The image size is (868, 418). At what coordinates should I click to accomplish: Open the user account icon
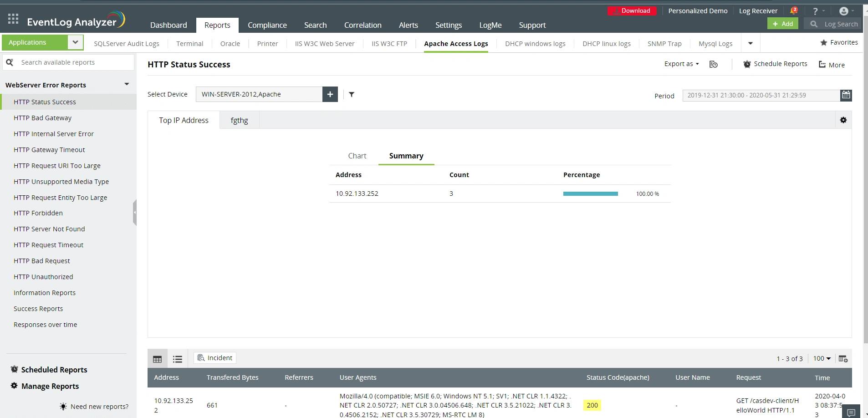click(844, 11)
